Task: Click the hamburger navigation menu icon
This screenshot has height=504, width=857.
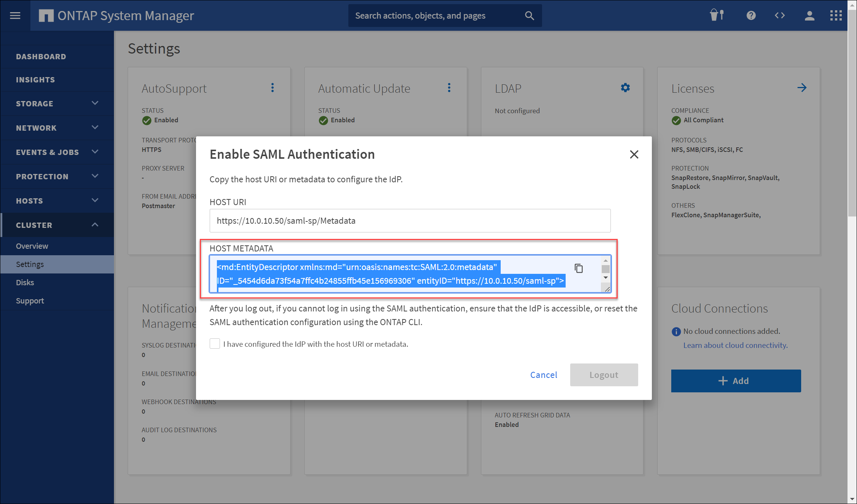Action: coord(15,16)
